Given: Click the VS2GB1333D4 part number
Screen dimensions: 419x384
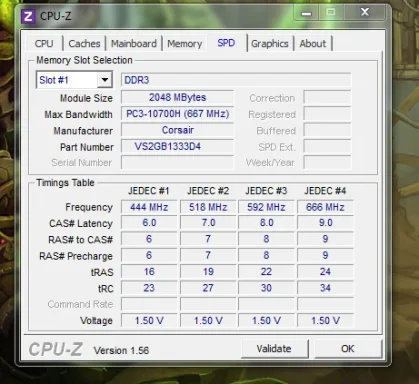Looking at the screenshot, I should [x=177, y=146].
